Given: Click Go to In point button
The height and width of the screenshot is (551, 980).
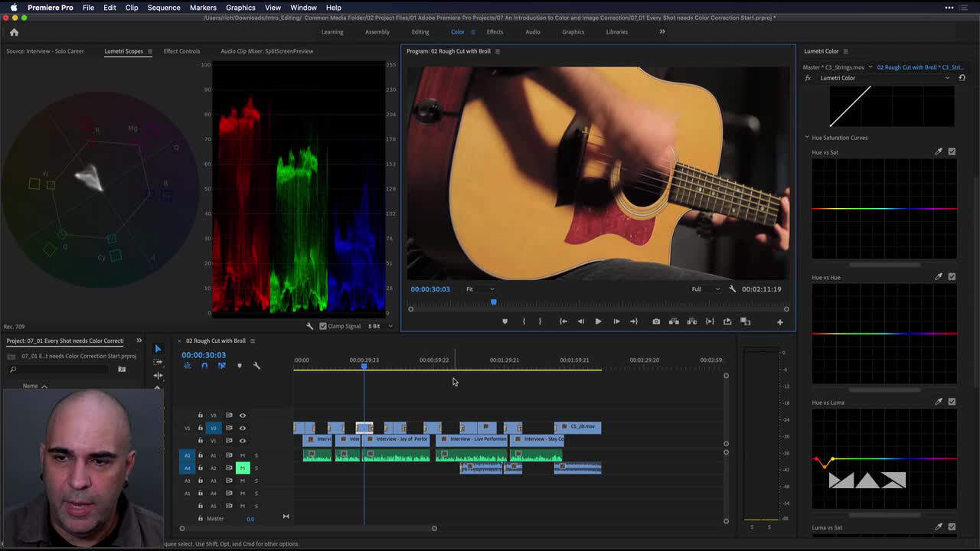Looking at the screenshot, I should click(x=563, y=321).
